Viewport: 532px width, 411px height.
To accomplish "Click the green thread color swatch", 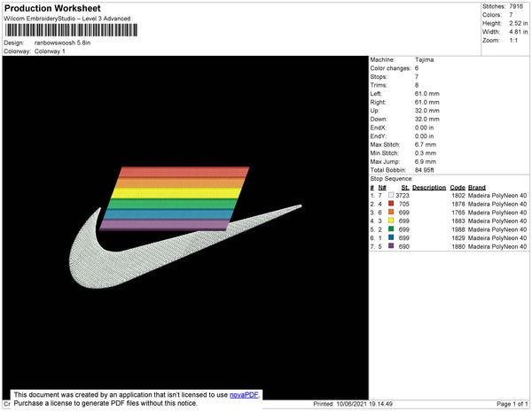I will click(391, 229).
